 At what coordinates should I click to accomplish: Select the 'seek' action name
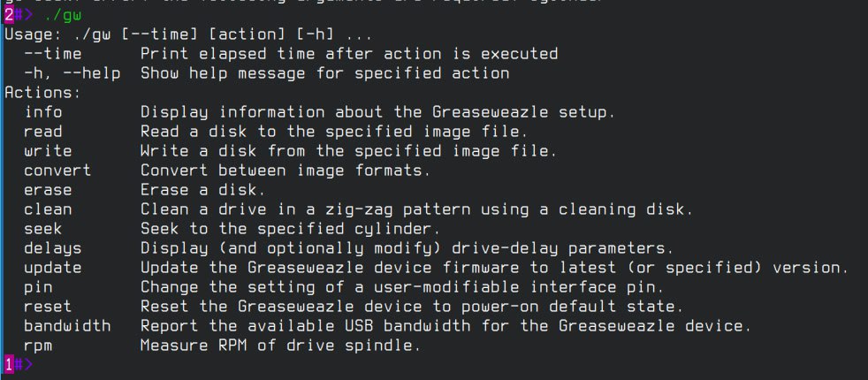pyautogui.click(x=43, y=229)
